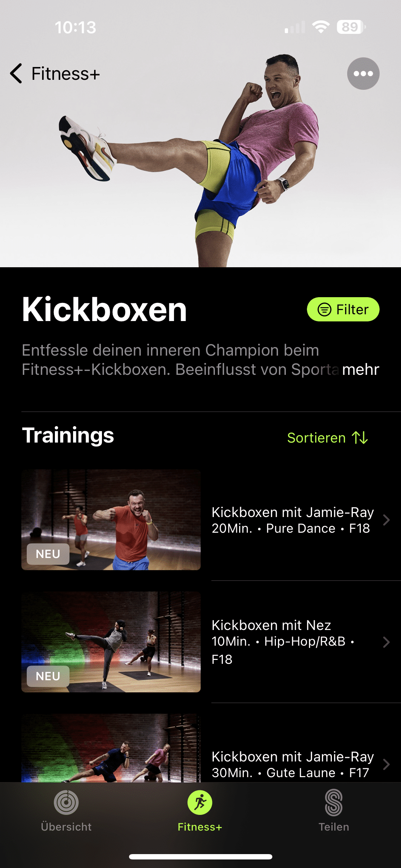Tap the battery indicator in status bar
This screenshot has height=868, width=401.
coord(351,27)
